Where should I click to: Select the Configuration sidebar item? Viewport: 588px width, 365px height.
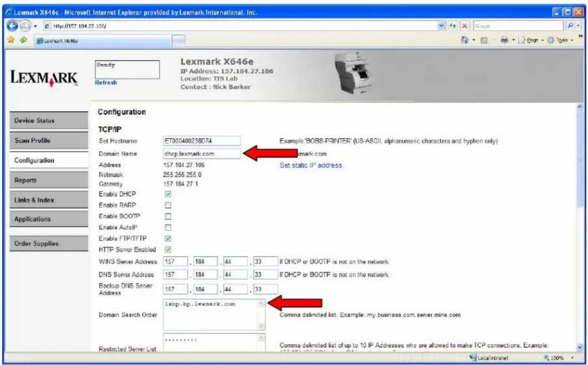pyautogui.click(x=49, y=160)
